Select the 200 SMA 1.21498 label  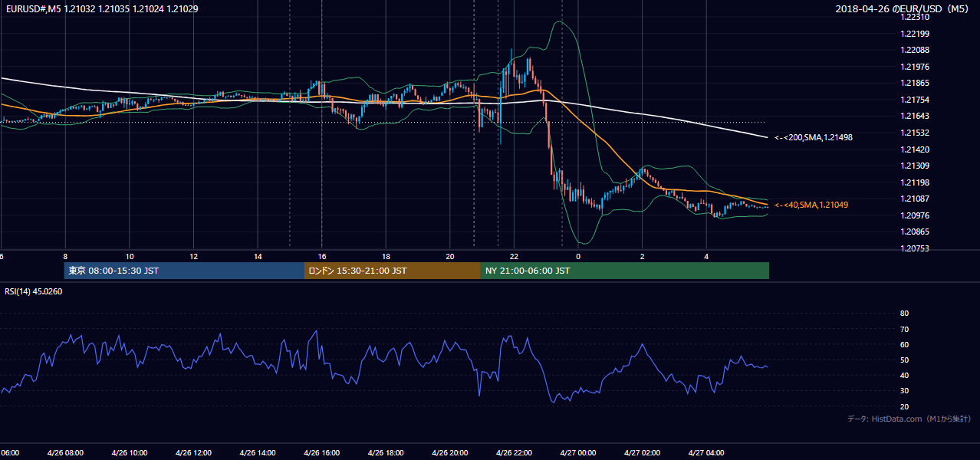tap(814, 138)
